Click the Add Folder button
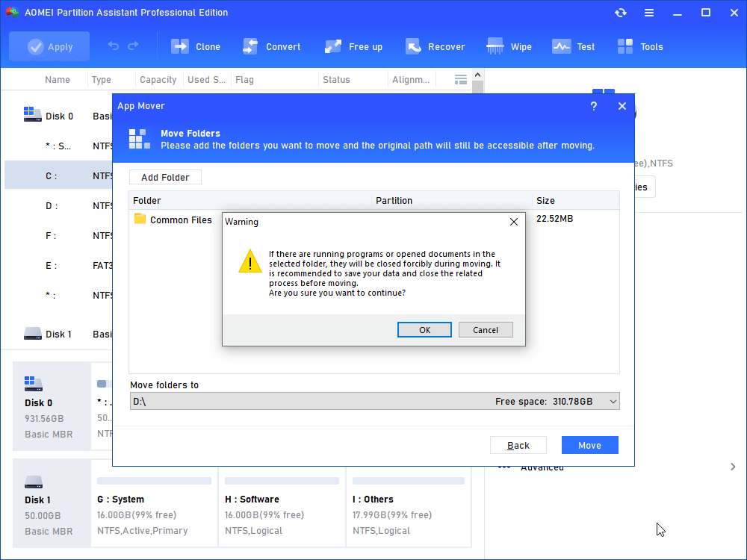This screenshot has width=747, height=560. point(165,177)
